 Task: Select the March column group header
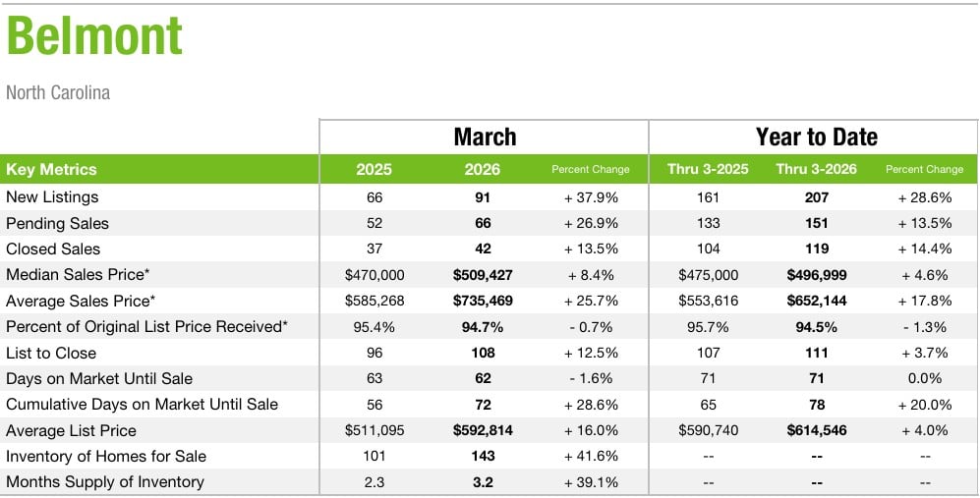click(484, 137)
